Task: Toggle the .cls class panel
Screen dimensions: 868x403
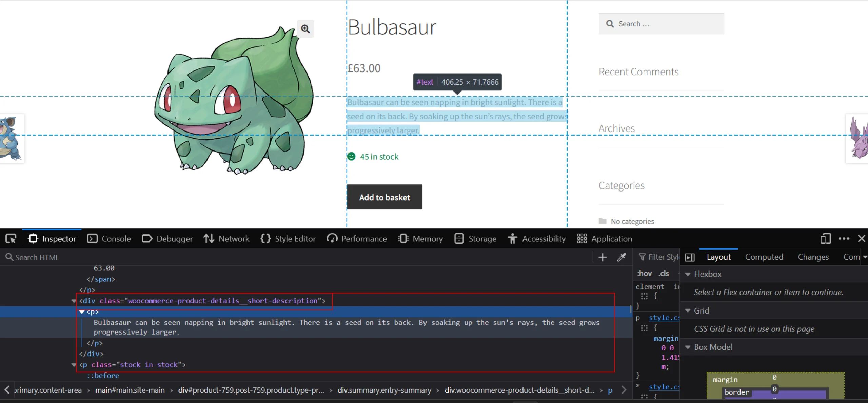Action: pos(664,273)
